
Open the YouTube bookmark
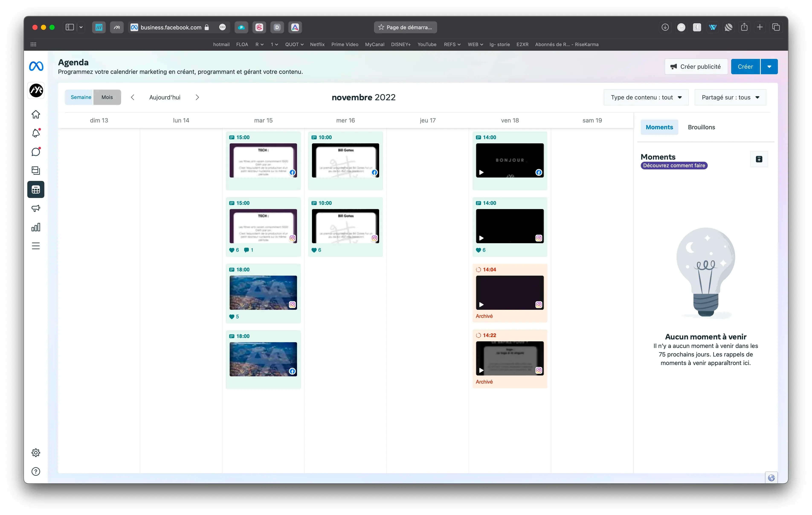point(427,44)
